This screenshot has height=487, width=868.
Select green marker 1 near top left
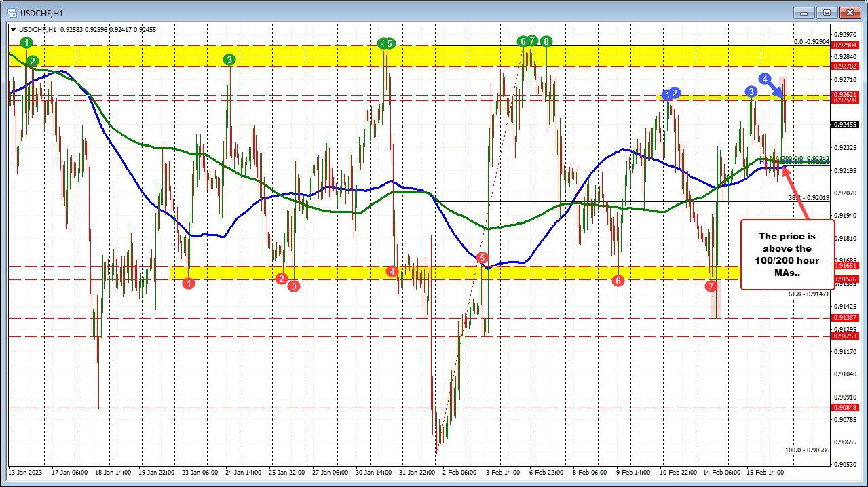[x=26, y=43]
